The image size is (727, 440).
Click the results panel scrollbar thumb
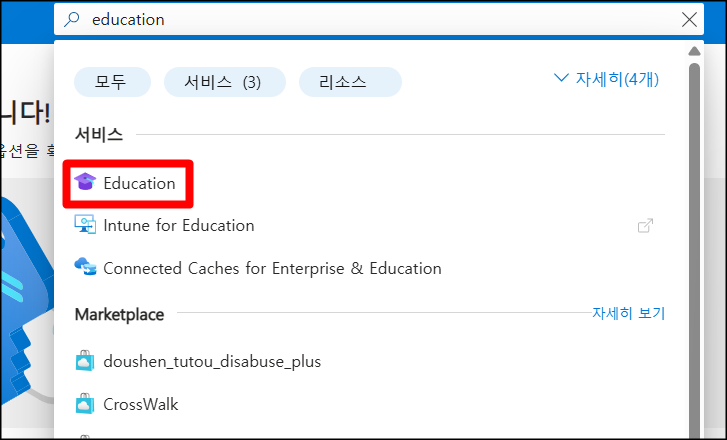point(694,250)
